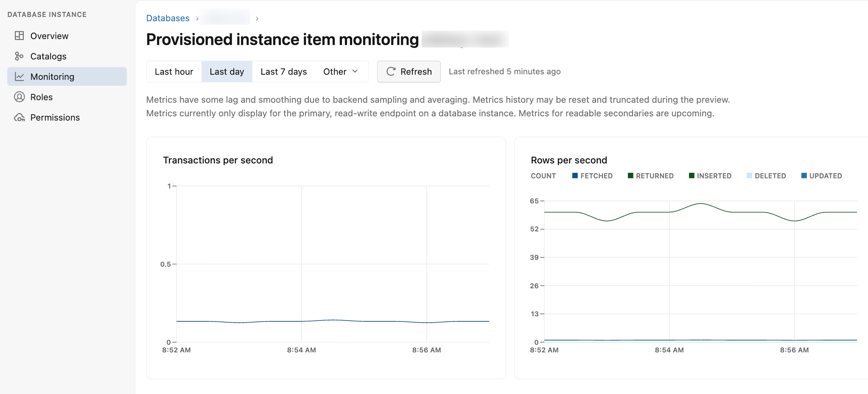Image resolution: width=868 pixels, height=394 pixels.
Task: Open Permissions via its key icon
Action: click(19, 117)
